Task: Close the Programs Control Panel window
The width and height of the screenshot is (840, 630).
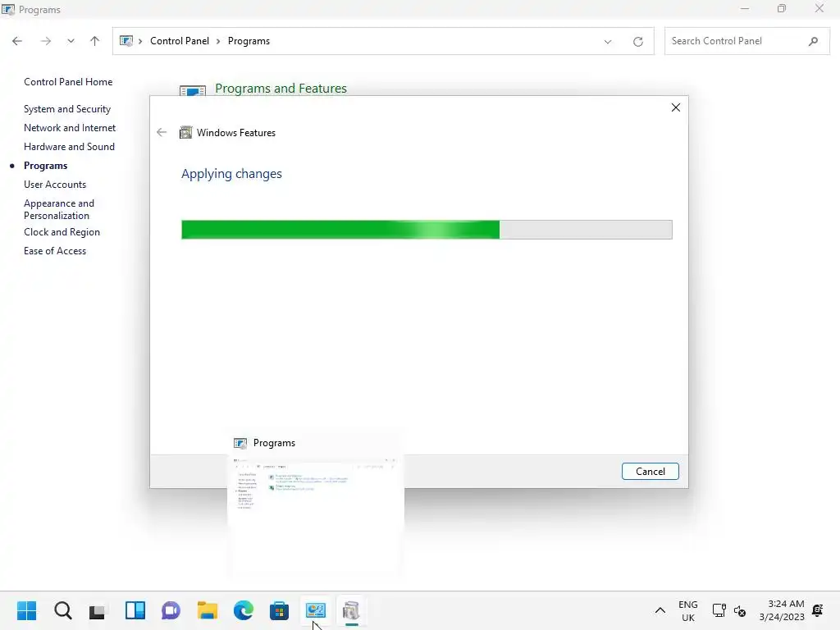Action: 819,8
